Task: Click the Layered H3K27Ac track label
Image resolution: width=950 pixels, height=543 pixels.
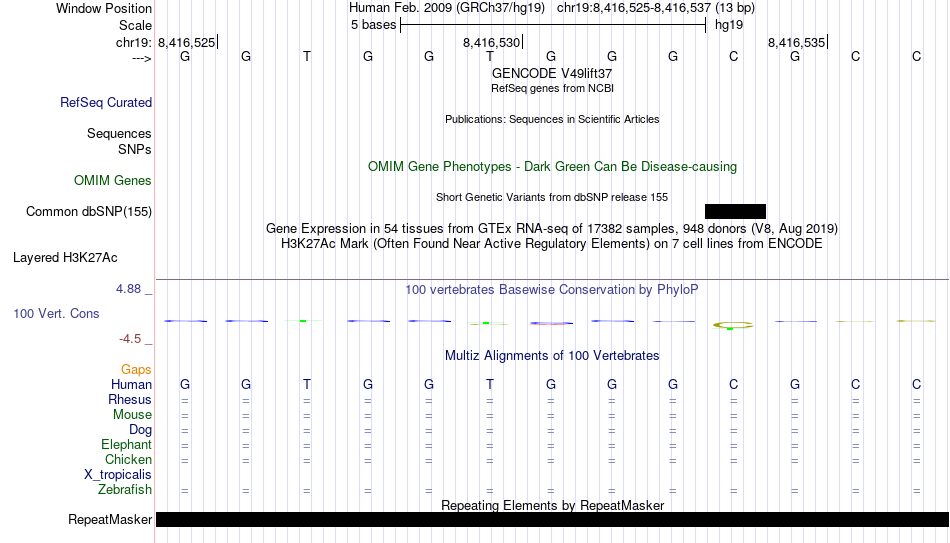Action: (x=65, y=258)
